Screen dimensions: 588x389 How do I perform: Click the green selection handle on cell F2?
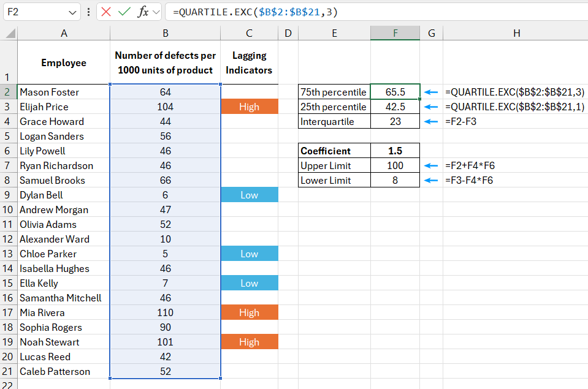[419, 99]
